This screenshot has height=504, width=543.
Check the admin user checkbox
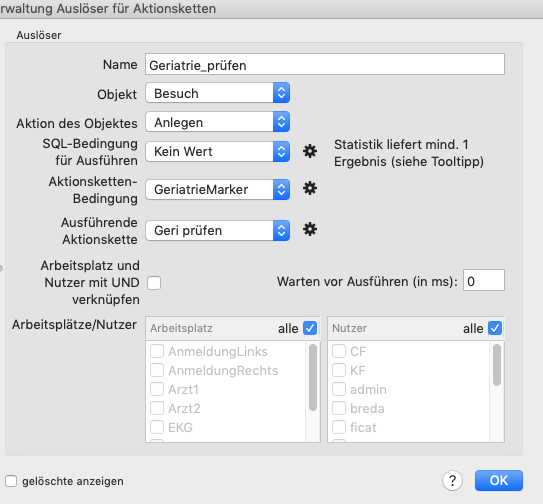point(339,389)
